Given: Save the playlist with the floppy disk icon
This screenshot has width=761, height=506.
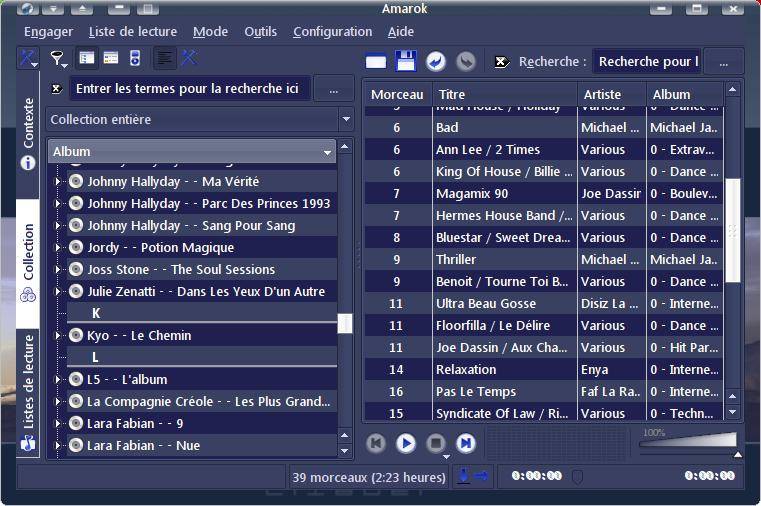Looking at the screenshot, I should tap(405, 61).
